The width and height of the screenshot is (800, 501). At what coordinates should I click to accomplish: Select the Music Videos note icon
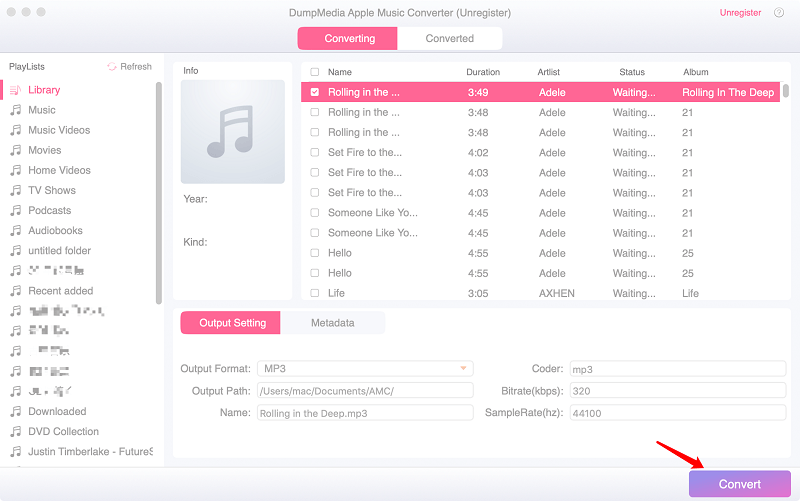point(15,130)
